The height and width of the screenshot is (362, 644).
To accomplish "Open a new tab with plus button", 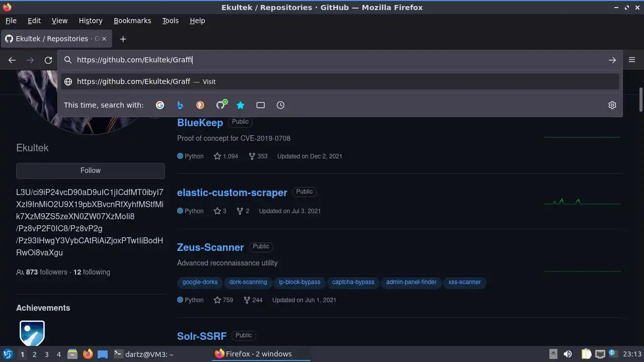I will 123,39.
